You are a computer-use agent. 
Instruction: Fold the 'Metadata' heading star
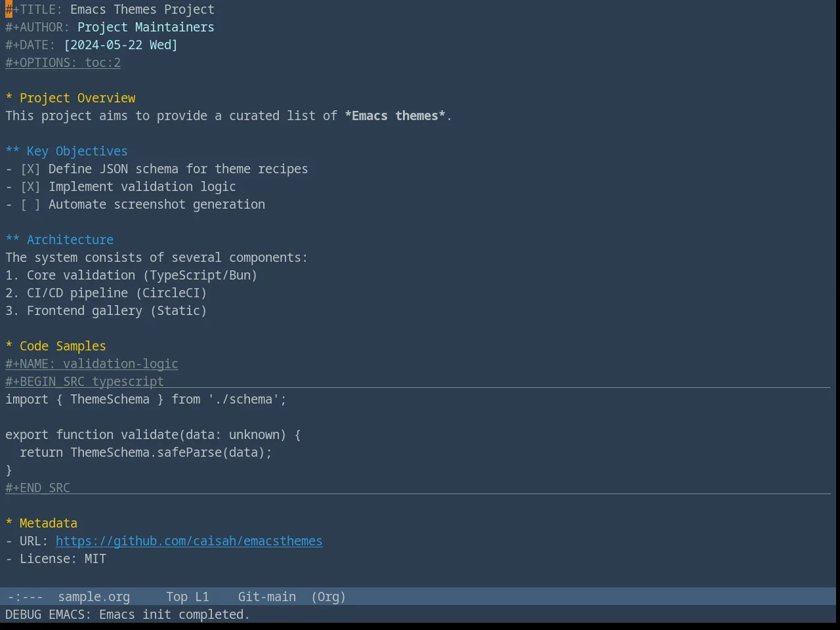point(9,523)
